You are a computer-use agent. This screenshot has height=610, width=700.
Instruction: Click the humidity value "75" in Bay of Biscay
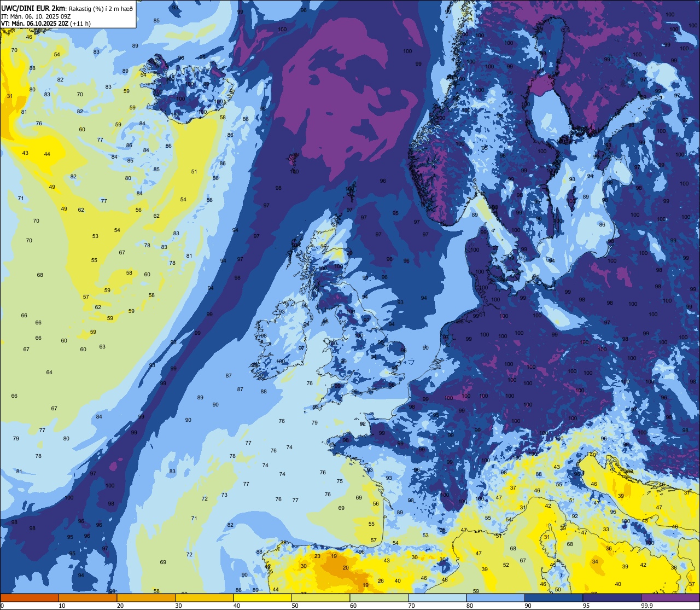340,481
